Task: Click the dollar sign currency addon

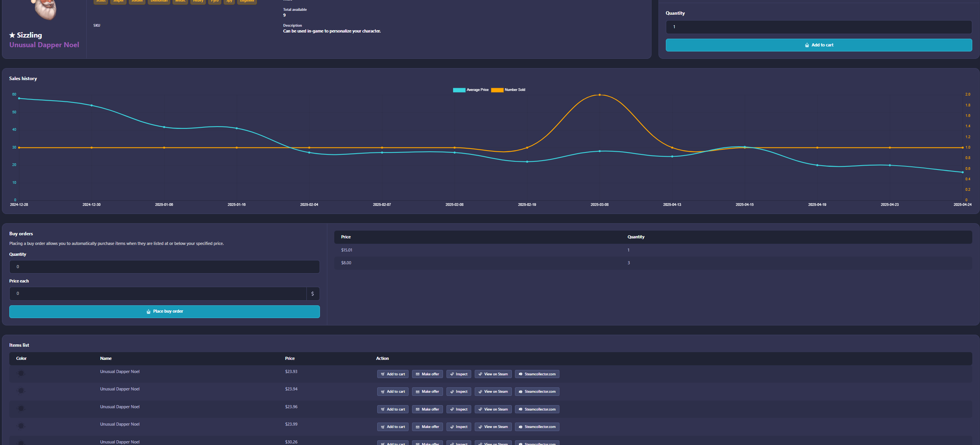Action: tap(313, 294)
